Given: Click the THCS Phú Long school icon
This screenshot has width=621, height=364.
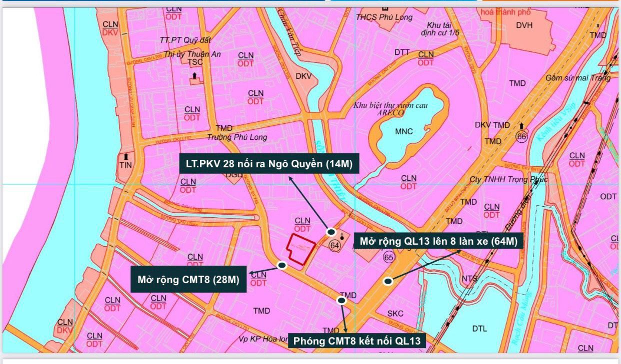Looking at the screenshot, I should (385, 8).
